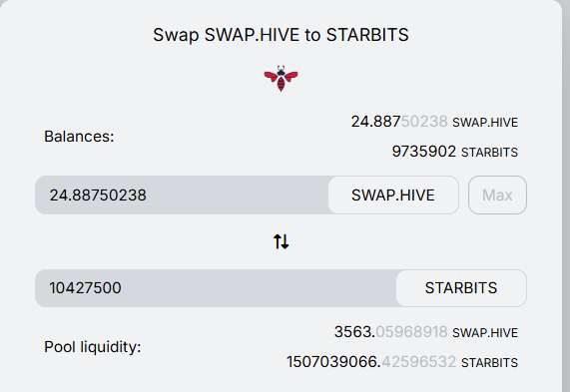Click the Balances label
Image resolution: width=570 pixels, height=392 pixels.
coord(79,137)
